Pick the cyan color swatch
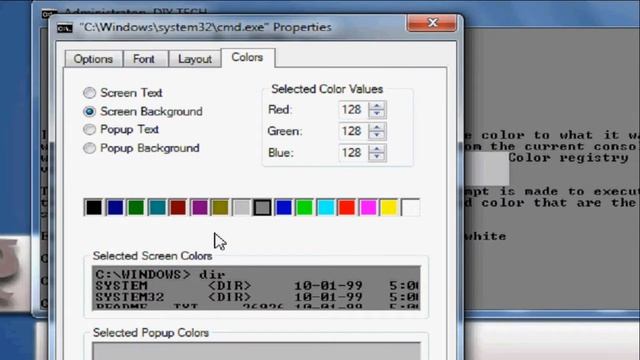Viewport: 640px width, 360px height. [x=326, y=207]
